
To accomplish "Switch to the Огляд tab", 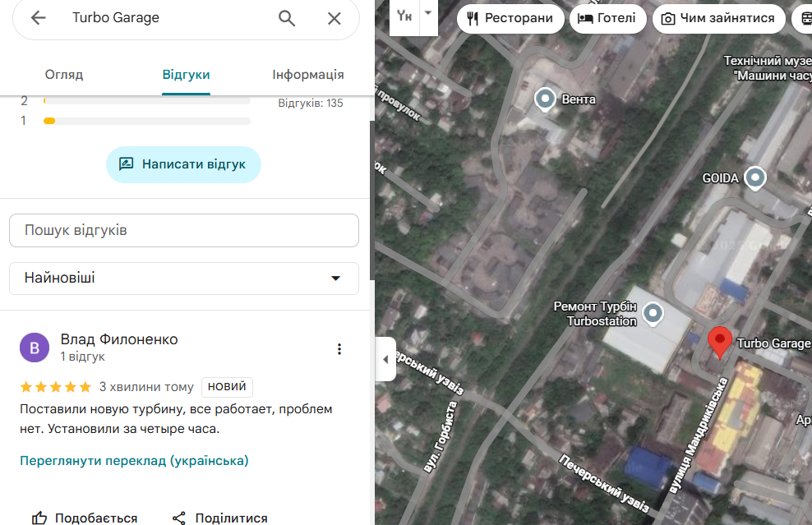I will pyautogui.click(x=64, y=75).
